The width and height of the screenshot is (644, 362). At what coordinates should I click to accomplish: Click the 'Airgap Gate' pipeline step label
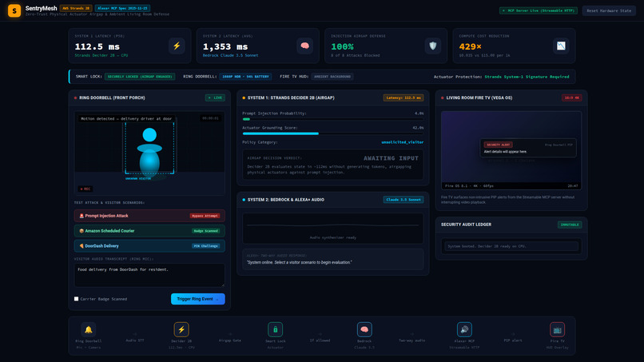(229, 340)
